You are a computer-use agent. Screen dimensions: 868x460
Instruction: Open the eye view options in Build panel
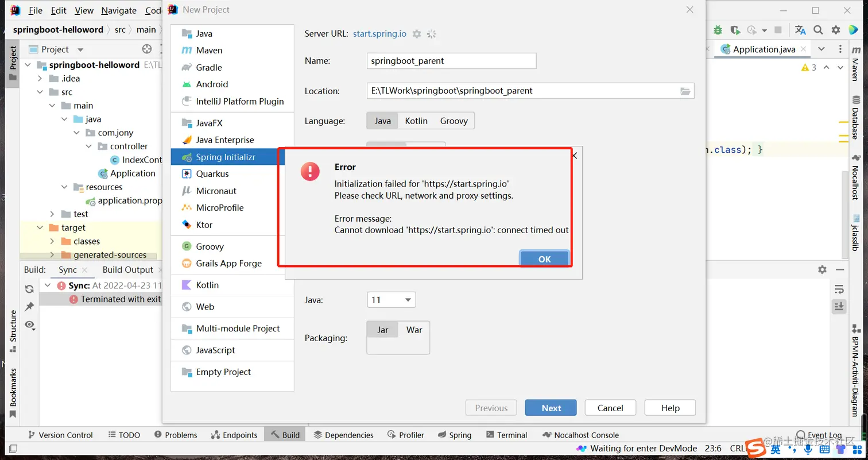pos(29,325)
